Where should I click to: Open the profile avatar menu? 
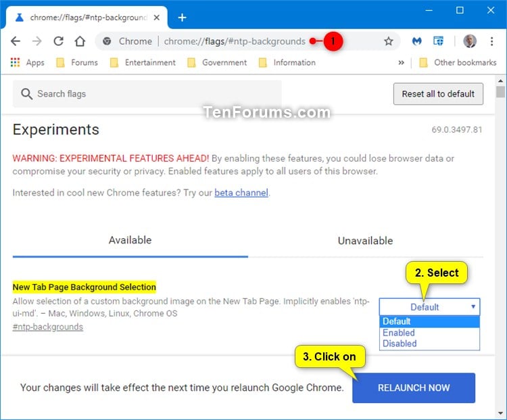click(470, 41)
